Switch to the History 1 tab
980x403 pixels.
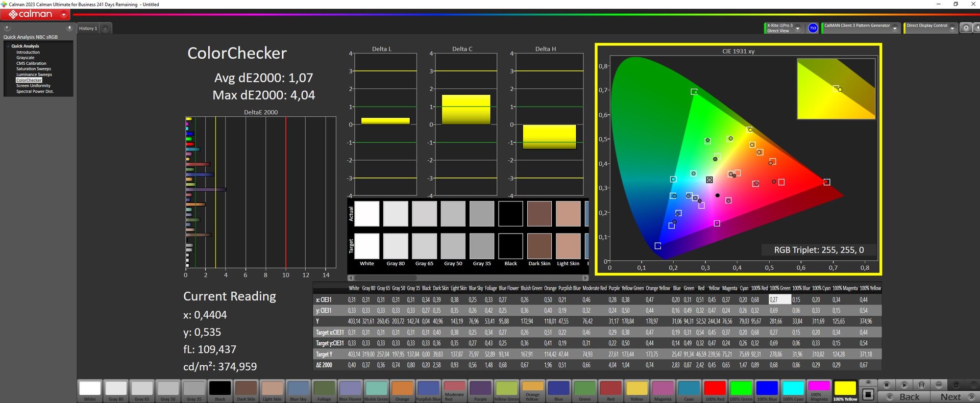click(88, 29)
